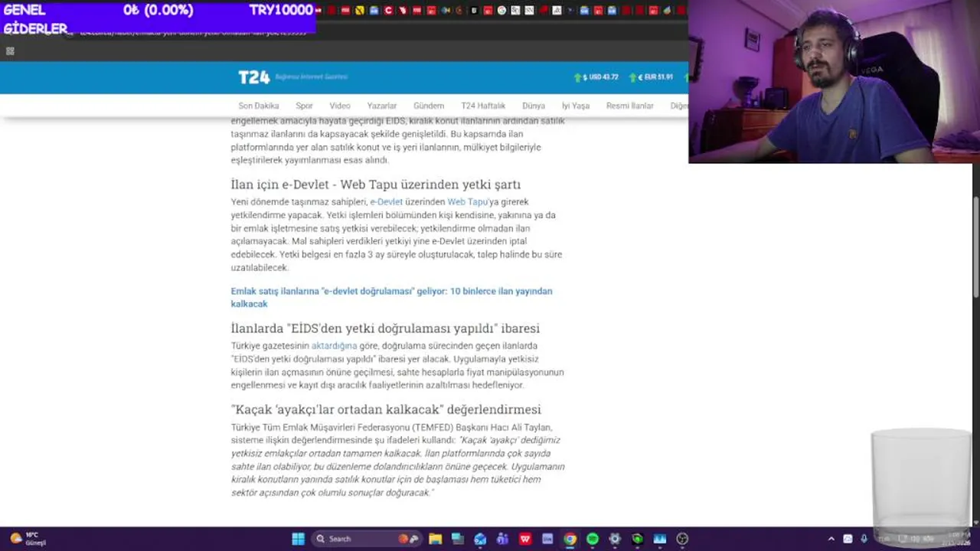Open the weather widget showing Güneşli
Image resolution: width=980 pixels, height=551 pixels.
pyautogui.click(x=28, y=539)
